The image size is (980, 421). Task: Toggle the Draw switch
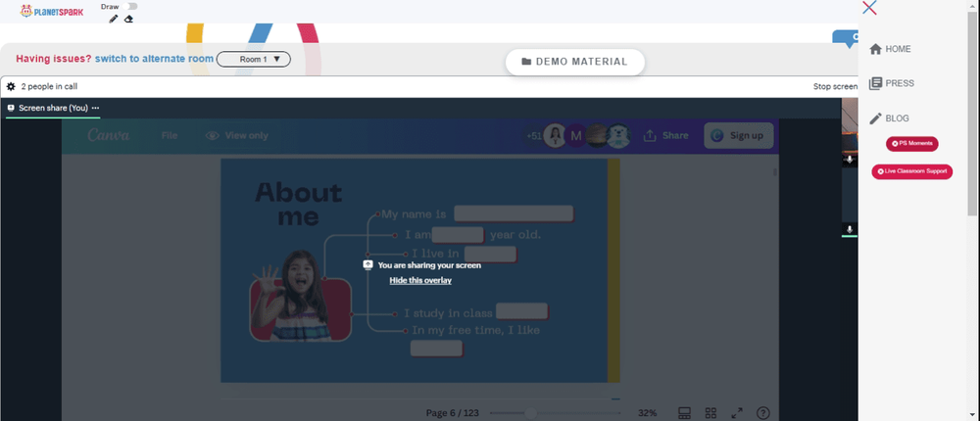(x=130, y=6)
